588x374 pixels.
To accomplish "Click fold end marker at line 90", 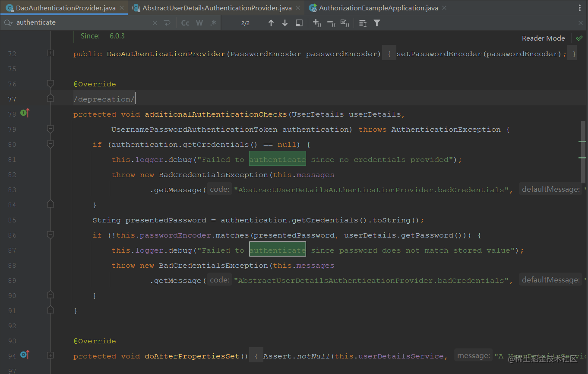I will tap(50, 295).
